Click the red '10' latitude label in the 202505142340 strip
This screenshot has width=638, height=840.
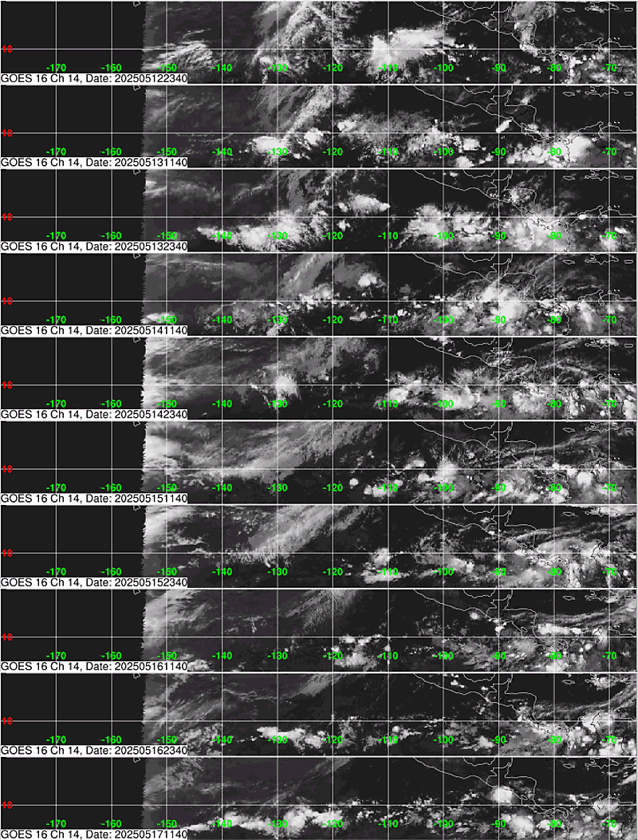click(x=7, y=385)
